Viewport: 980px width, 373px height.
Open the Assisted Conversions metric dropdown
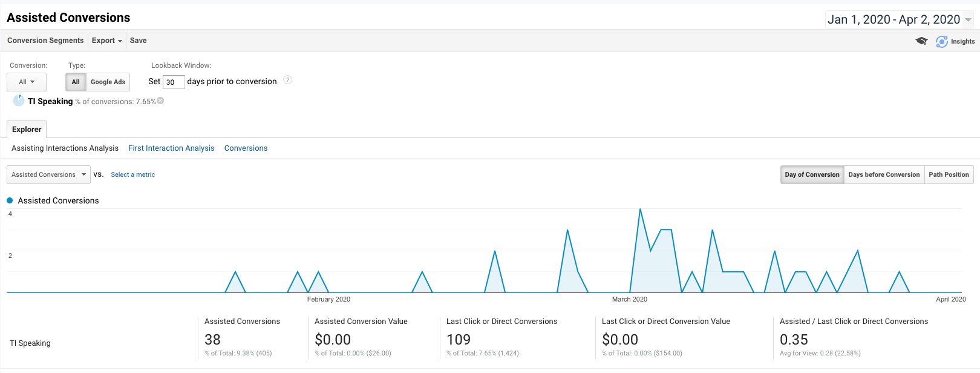pyautogui.click(x=48, y=174)
